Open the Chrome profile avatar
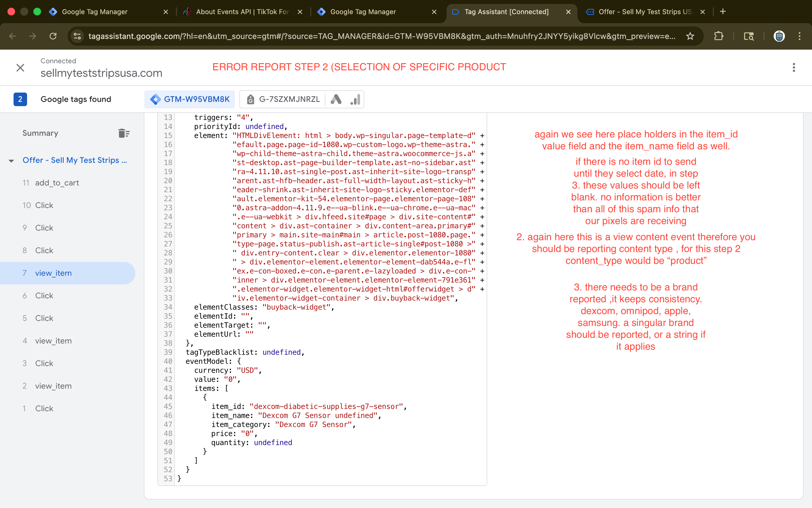The image size is (812, 508). point(779,36)
